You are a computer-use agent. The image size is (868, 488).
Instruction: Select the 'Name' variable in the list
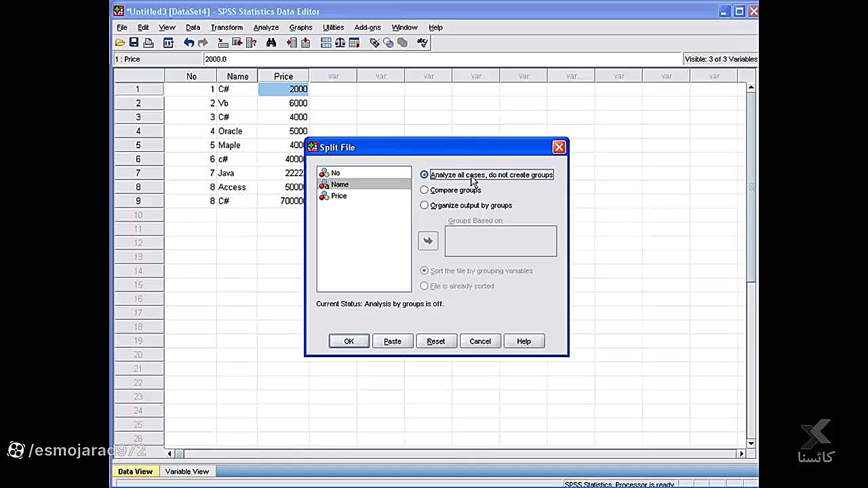coord(363,184)
